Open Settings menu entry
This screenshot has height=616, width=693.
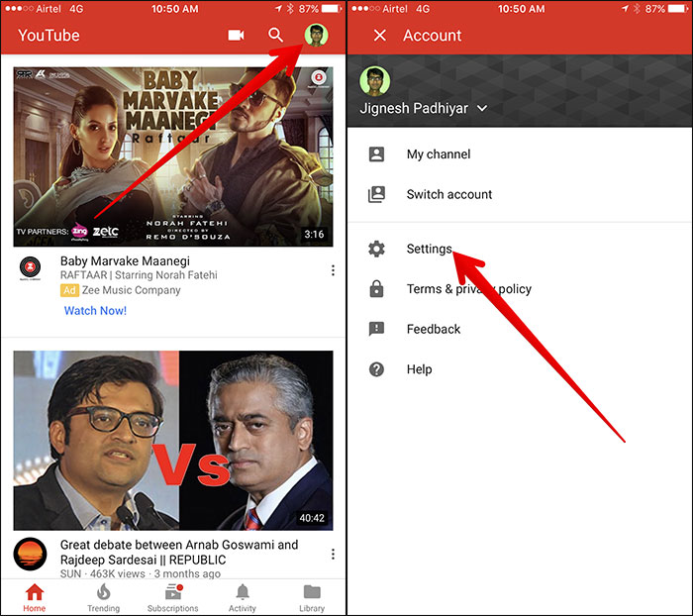click(x=520, y=249)
